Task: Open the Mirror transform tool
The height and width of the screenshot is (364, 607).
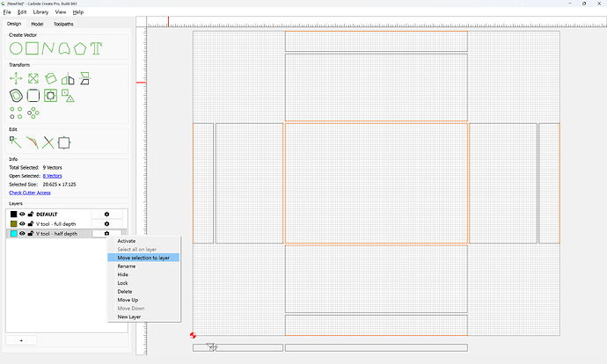Action: [x=68, y=78]
